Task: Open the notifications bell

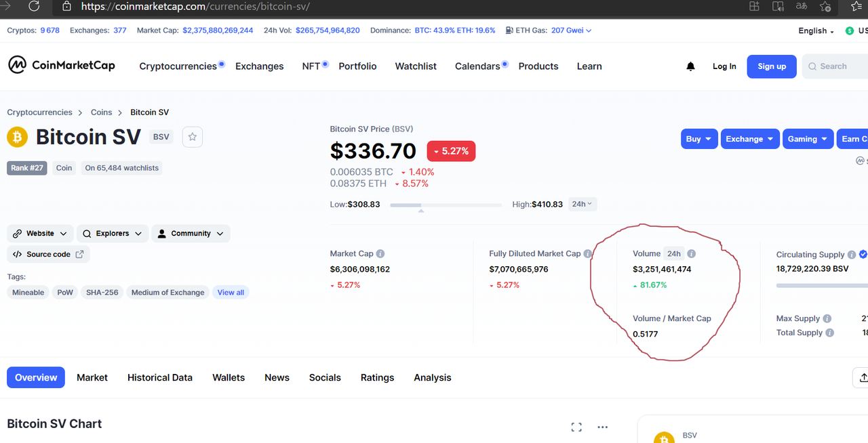Action: 690,66
